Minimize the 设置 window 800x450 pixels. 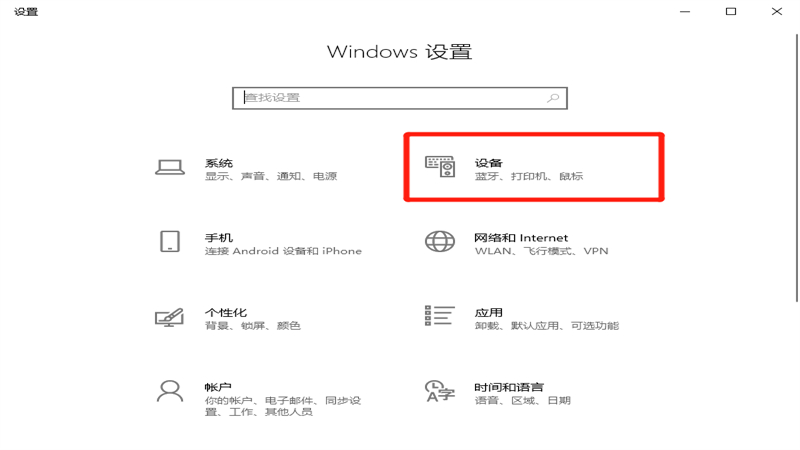pos(685,11)
